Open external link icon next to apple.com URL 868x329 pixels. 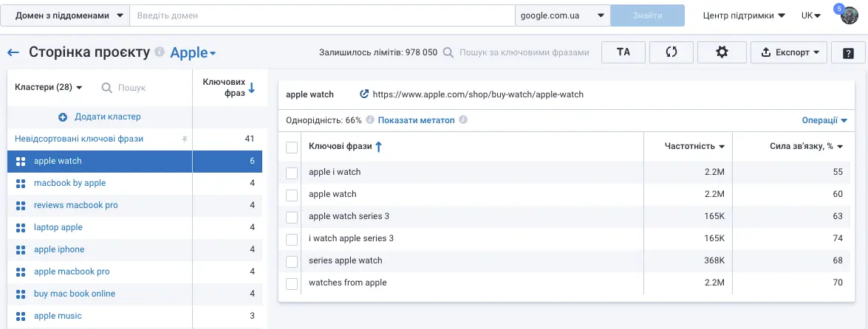click(363, 94)
